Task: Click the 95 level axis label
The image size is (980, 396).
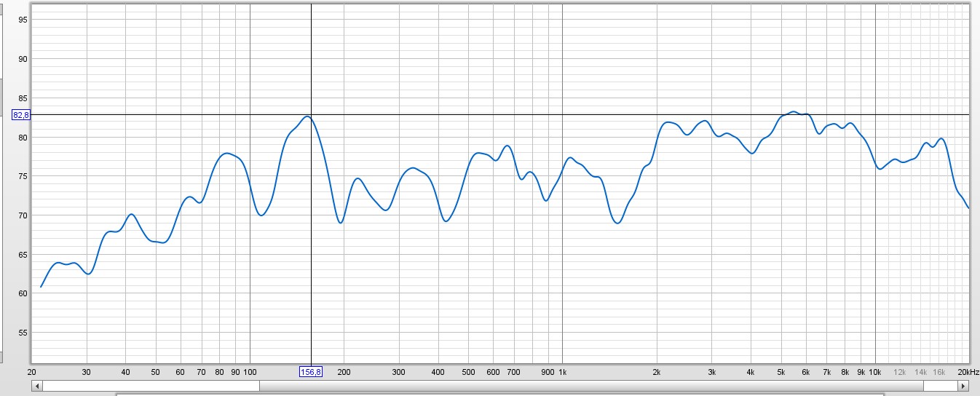Action: pyautogui.click(x=23, y=20)
